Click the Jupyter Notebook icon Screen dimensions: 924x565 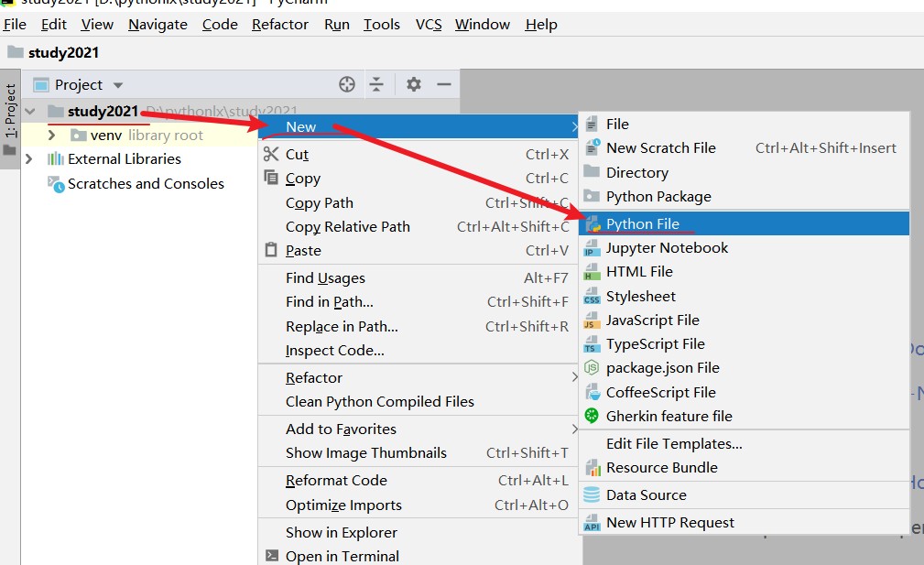click(592, 248)
